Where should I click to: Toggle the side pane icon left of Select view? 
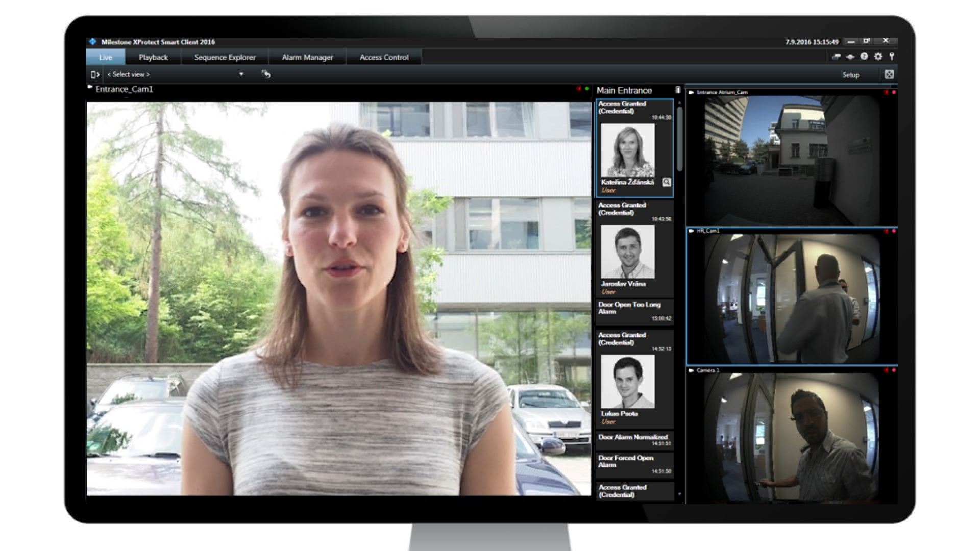coord(95,74)
